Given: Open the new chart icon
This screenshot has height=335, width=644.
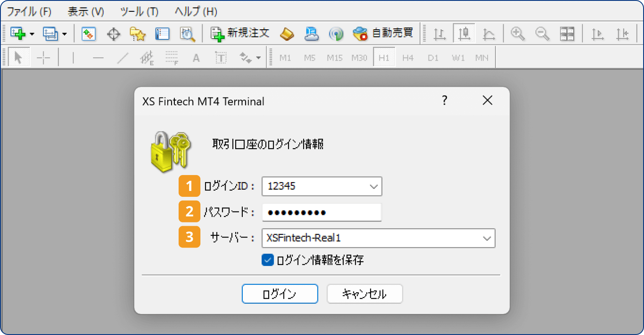Looking at the screenshot, I should 18,33.
